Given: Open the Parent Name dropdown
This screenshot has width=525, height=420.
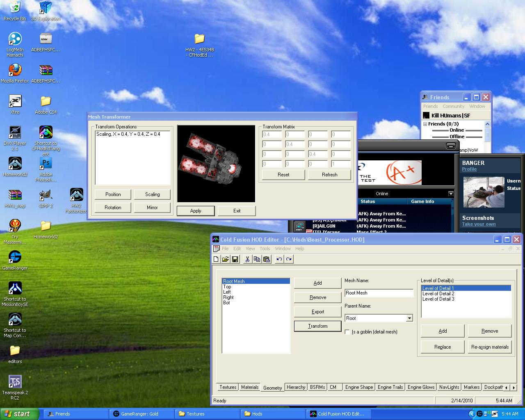Looking at the screenshot, I should (409, 318).
